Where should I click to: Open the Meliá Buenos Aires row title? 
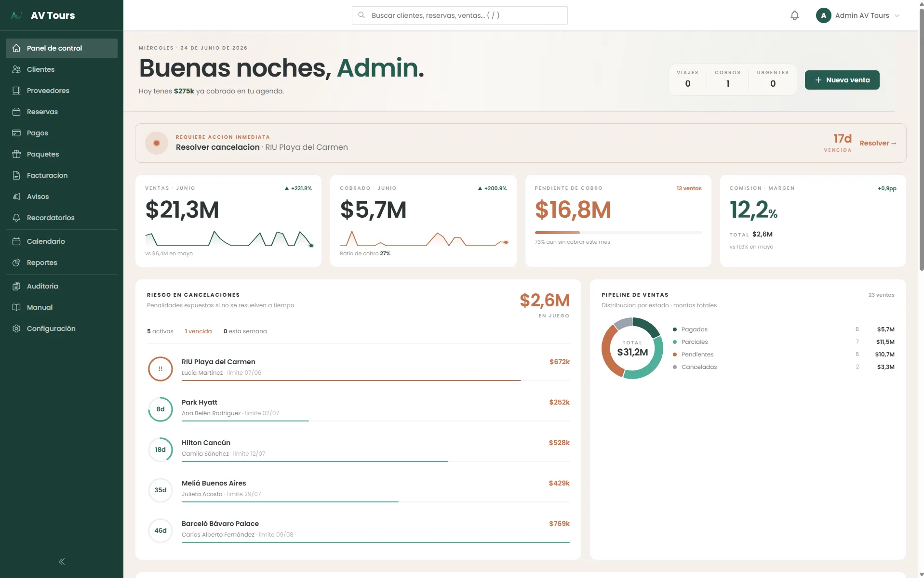214,483
